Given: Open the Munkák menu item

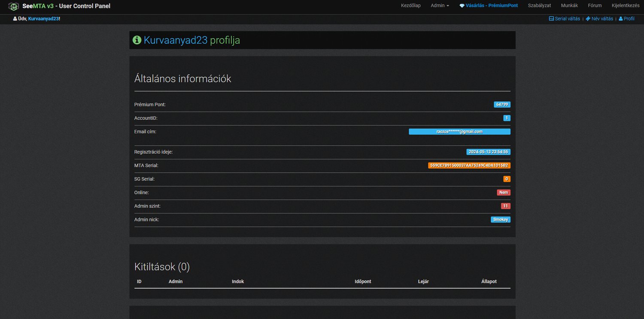Looking at the screenshot, I should [x=569, y=6].
